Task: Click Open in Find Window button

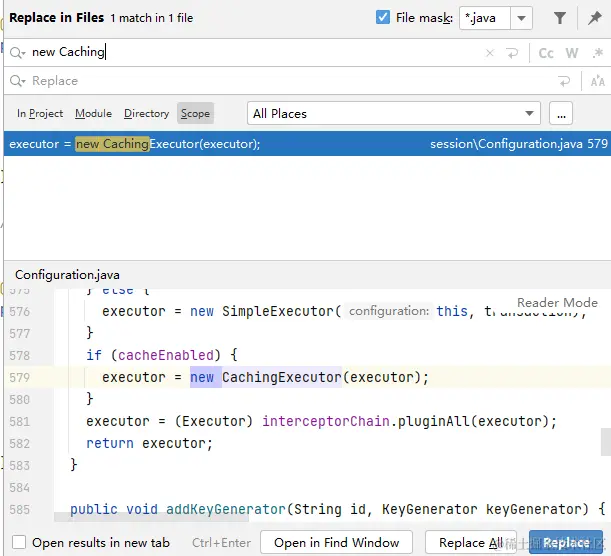Action: tap(336, 542)
